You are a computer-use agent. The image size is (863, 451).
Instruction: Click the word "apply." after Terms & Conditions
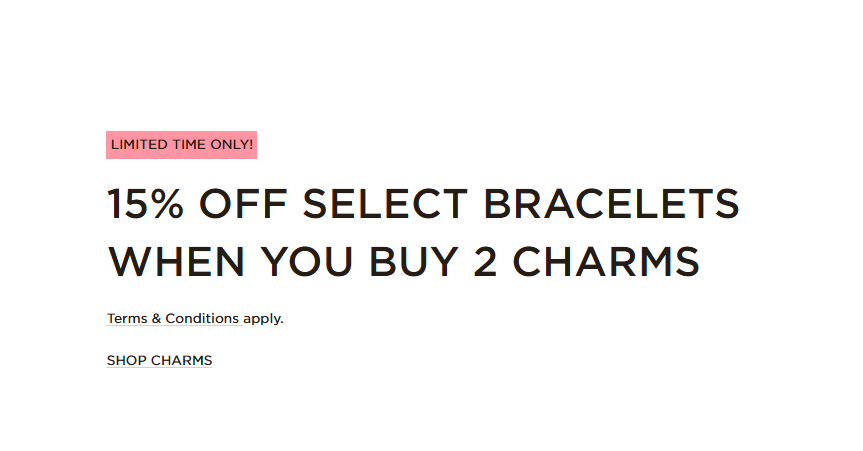tap(264, 319)
